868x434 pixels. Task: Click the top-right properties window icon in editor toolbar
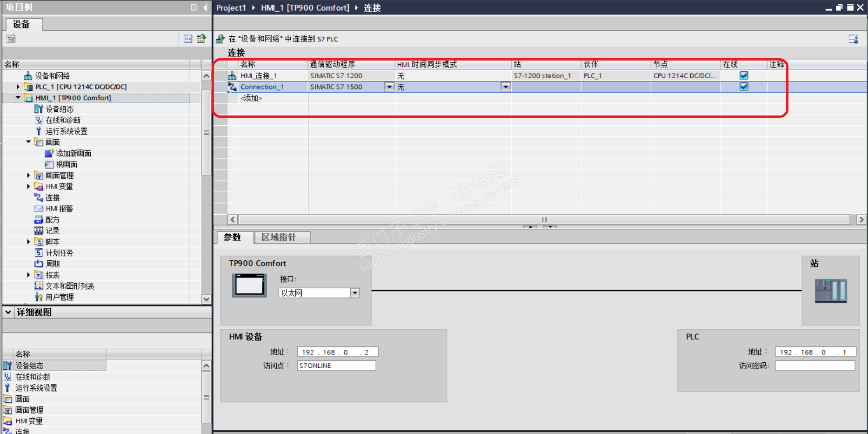[853, 39]
